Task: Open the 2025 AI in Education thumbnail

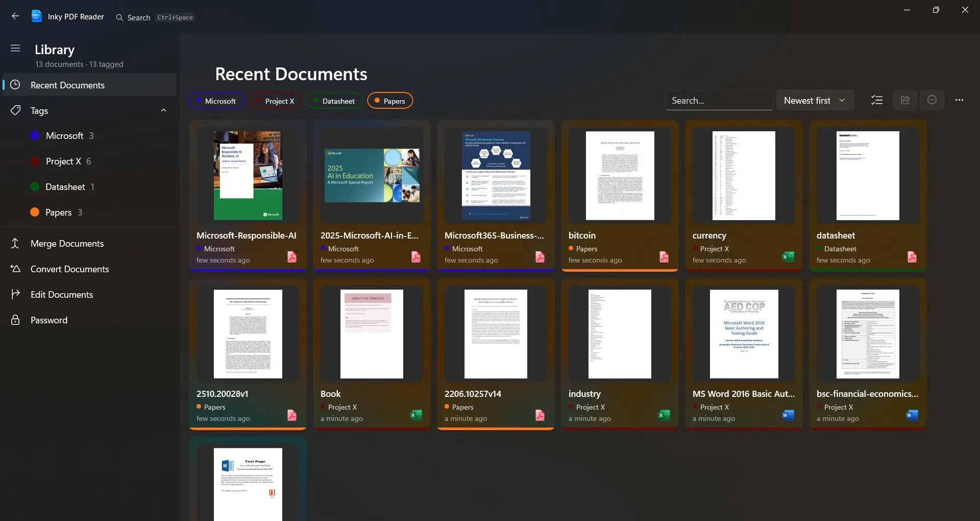Action: pyautogui.click(x=372, y=175)
